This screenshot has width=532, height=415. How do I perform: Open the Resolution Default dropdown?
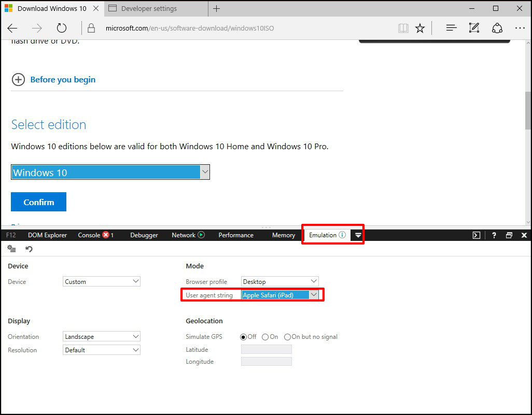102,350
